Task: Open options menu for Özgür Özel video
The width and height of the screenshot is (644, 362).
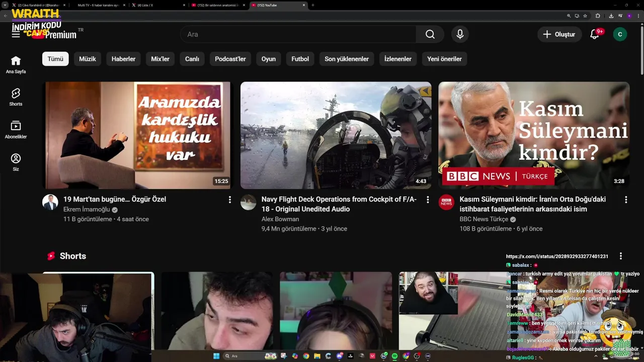Action: point(229,200)
